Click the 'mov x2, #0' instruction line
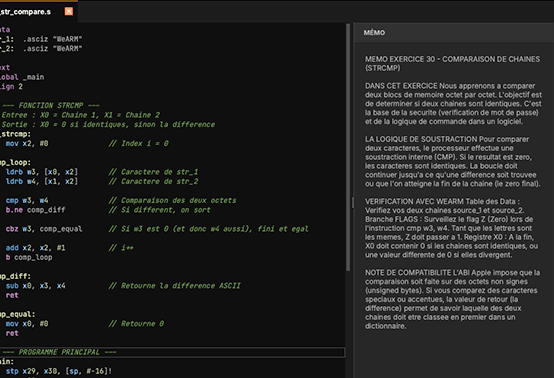554x378 pixels. 27,143
